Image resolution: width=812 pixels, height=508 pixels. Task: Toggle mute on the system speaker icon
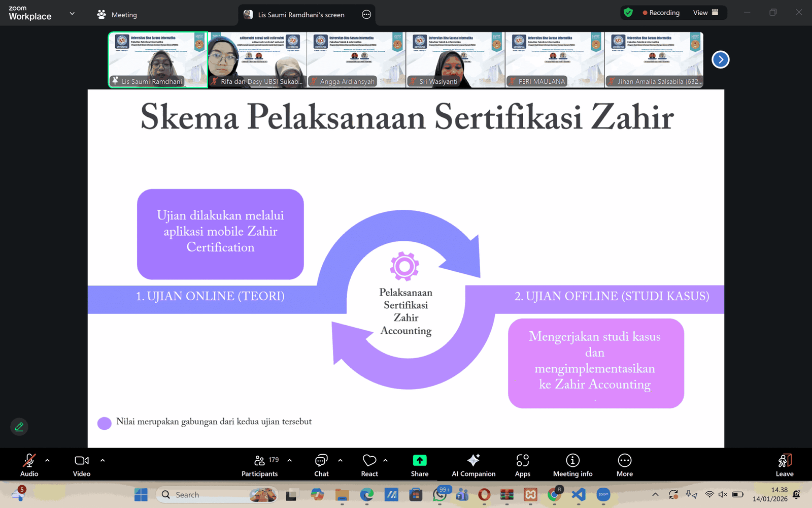[723, 494]
